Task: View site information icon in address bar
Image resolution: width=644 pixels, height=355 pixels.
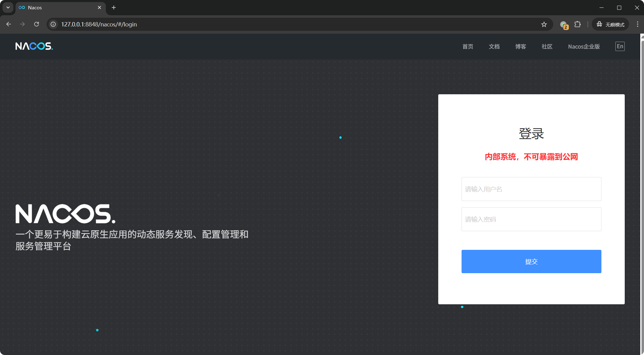Action: (x=53, y=24)
